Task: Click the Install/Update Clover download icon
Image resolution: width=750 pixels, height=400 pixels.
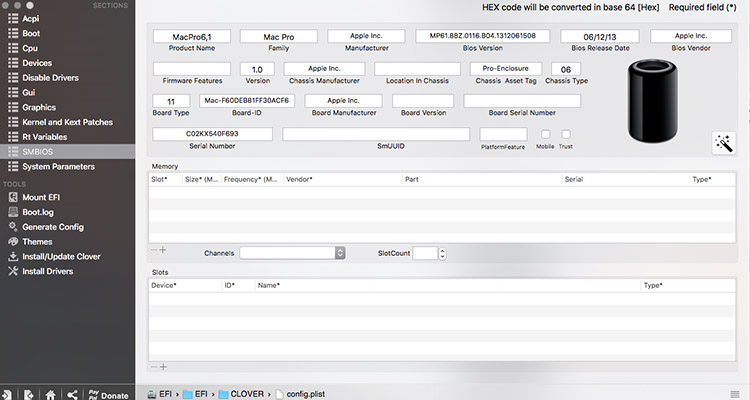Action: (x=13, y=256)
